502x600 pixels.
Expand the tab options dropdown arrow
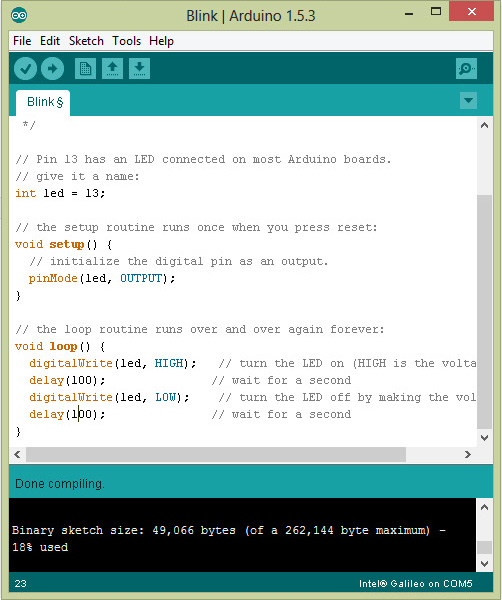tap(468, 101)
